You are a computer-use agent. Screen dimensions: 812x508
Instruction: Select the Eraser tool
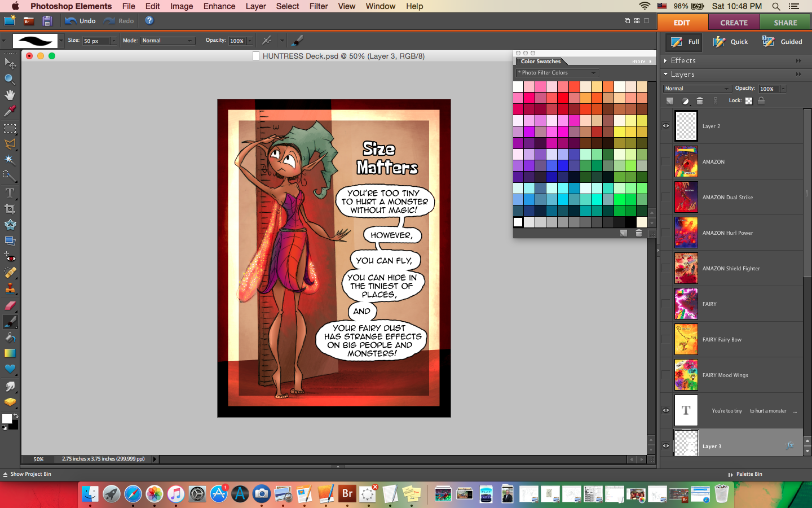(x=10, y=305)
